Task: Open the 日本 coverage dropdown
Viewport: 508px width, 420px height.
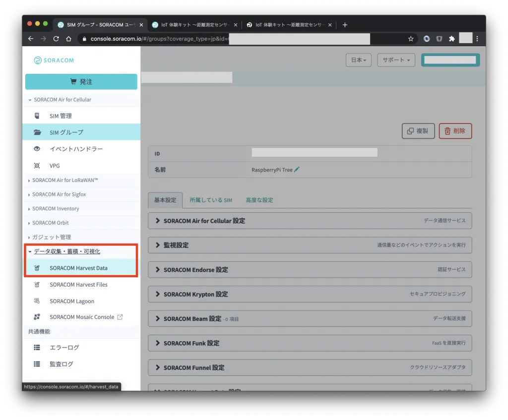Action: (x=358, y=60)
